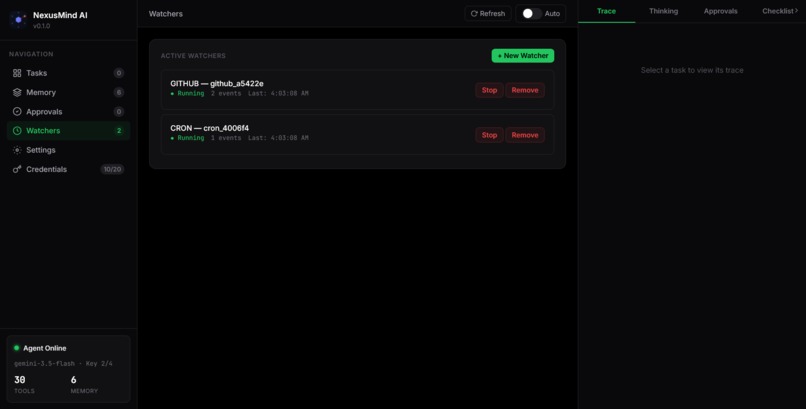Open the Approvals tab in right panel

[x=720, y=11]
